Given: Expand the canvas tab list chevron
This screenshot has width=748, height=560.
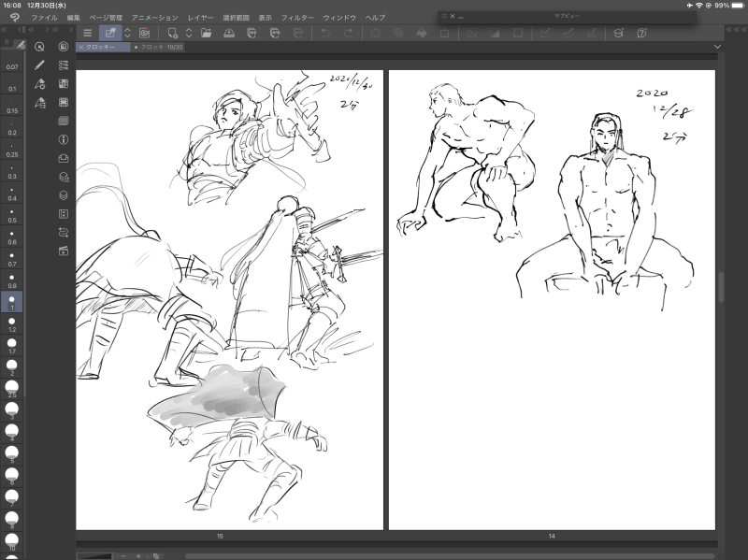Looking at the screenshot, I should coord(717,47).
